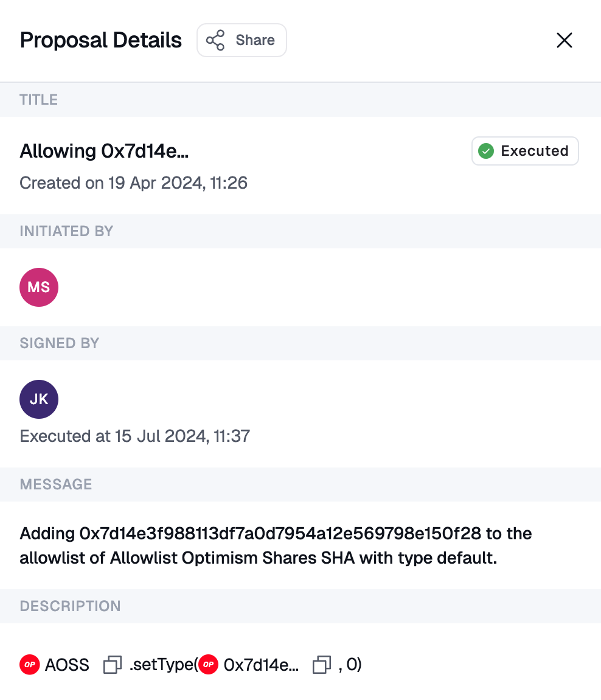Click the "Allowing 0x7d14e…" proposal title
This screenshot has height=700, width=601.
coord(104,151)
